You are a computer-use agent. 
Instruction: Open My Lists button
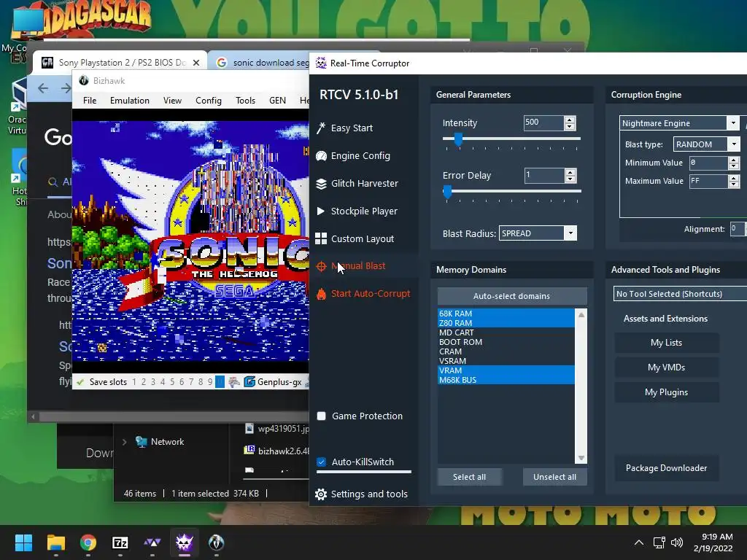coord(666,343)
